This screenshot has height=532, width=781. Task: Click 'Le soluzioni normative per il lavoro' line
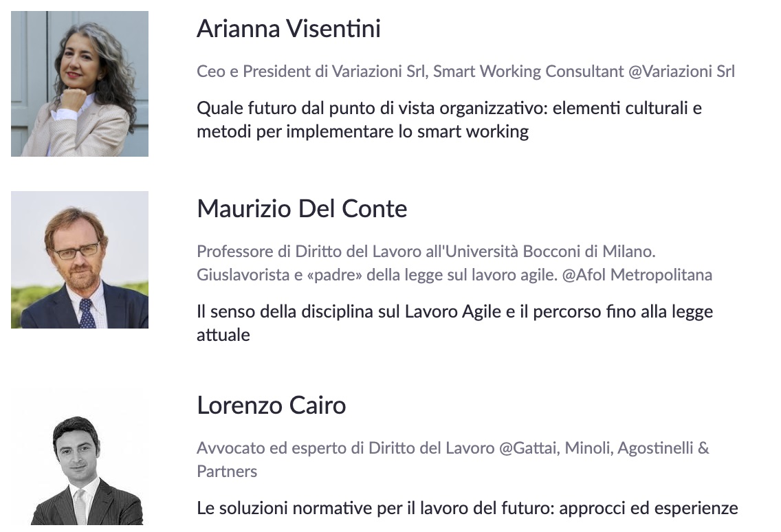(467, 509)
